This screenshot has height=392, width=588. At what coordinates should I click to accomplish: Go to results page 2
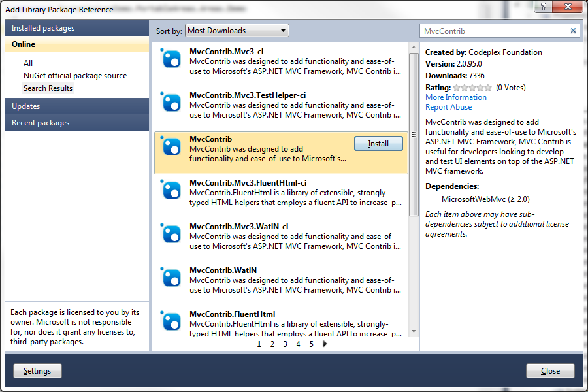coord(272,344)
